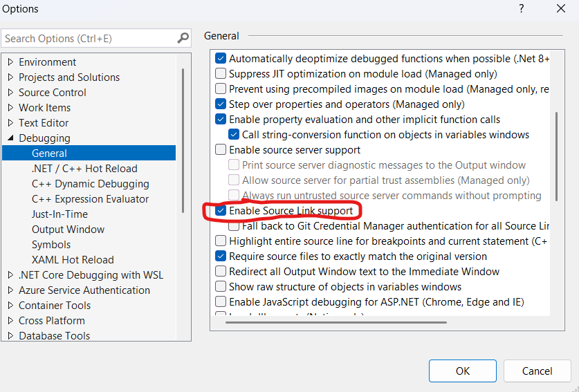Select the Text Editor category label

(44, 122)
